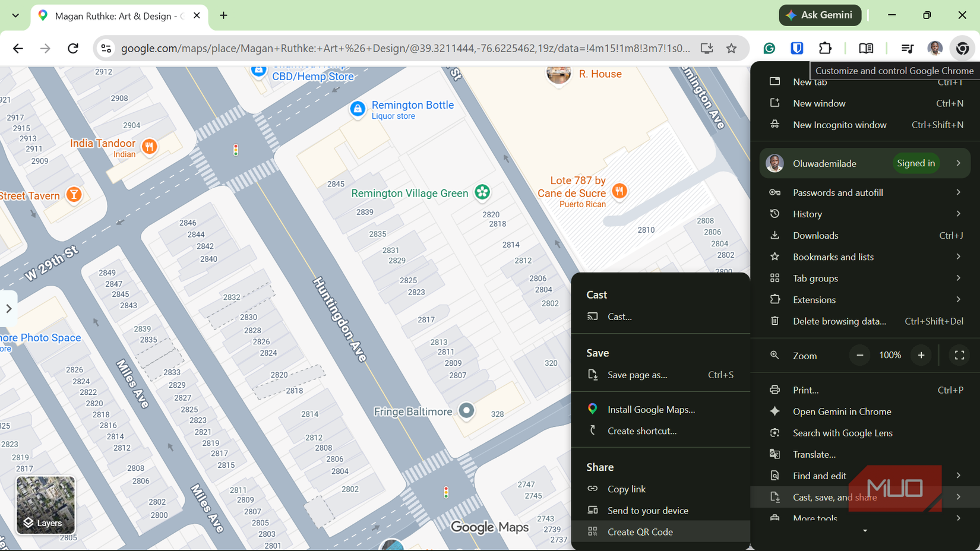This screenshot has width=980, height=551.
Task: Click the Chrome profile avatar in the toolbar
Action: 935,48
